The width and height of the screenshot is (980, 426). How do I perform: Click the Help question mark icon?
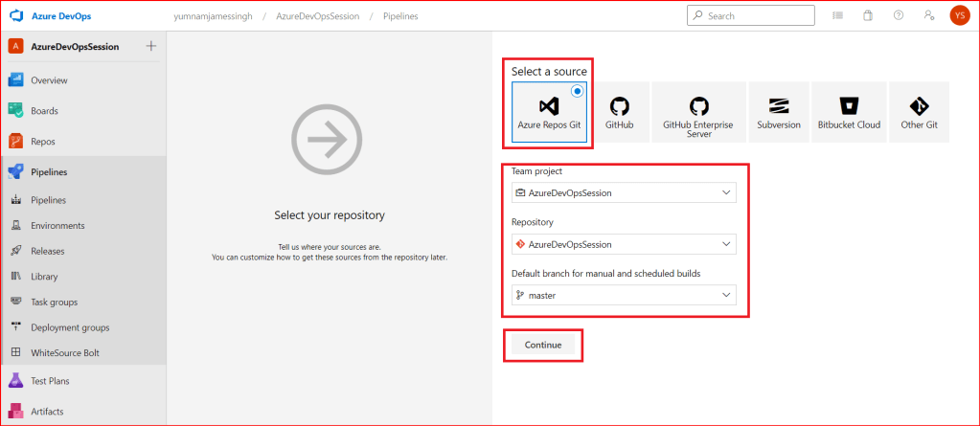pyautogui.click(x=898, y=16)
